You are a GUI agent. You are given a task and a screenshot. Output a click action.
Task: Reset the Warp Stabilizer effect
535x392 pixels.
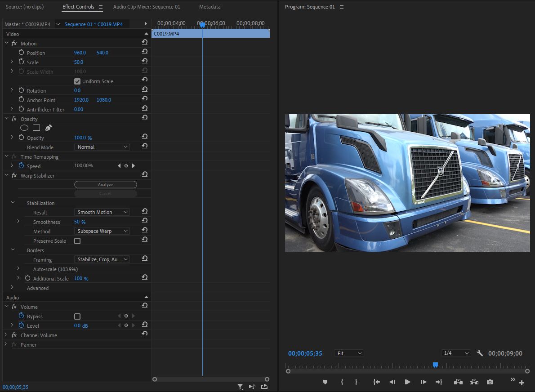[x=145, y=175]
